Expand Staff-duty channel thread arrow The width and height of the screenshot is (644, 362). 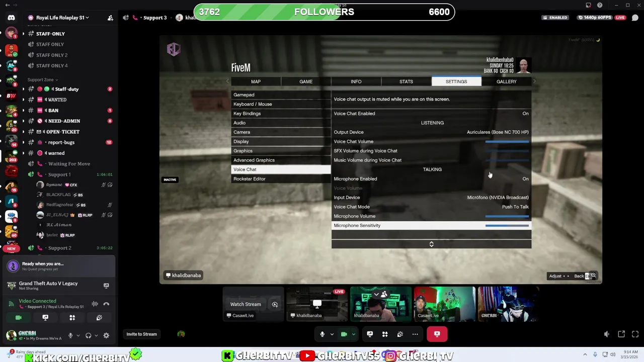click(x=23, y=89)
